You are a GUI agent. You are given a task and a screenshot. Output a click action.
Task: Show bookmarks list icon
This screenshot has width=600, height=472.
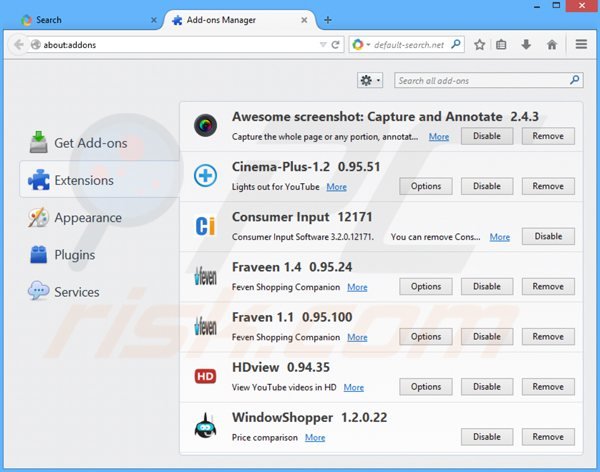tap(501, 45)
